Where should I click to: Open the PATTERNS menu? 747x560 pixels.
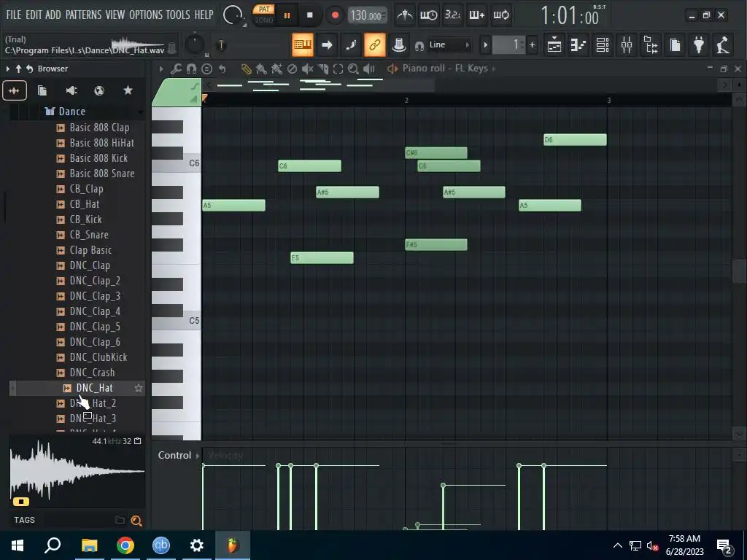pos(83,15)
